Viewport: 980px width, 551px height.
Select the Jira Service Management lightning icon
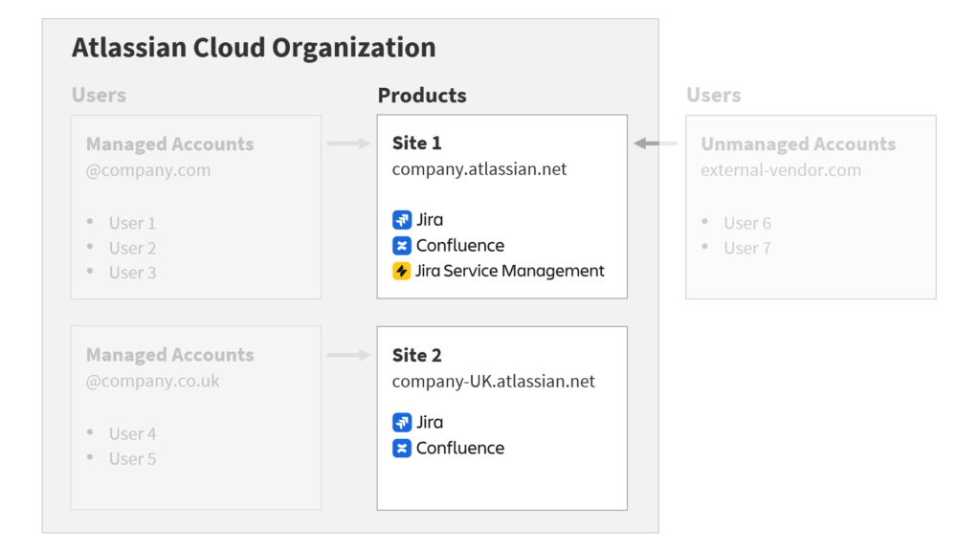[402, 272]
